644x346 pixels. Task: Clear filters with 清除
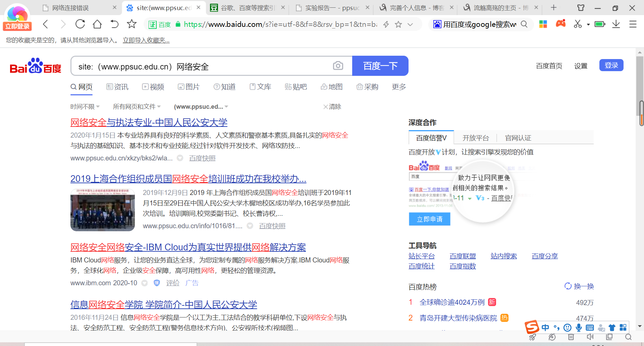(x=332, y=107)
